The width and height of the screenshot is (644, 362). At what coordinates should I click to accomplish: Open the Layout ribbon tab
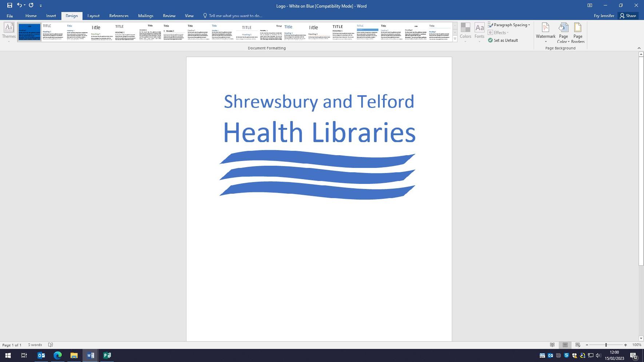(x=94, y=16)
